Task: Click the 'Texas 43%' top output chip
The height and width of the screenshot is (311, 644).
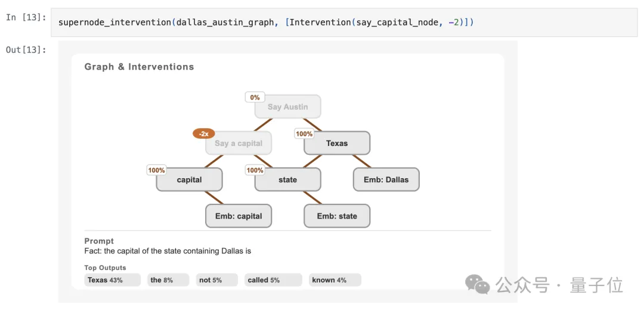Action: click(112, 280)
